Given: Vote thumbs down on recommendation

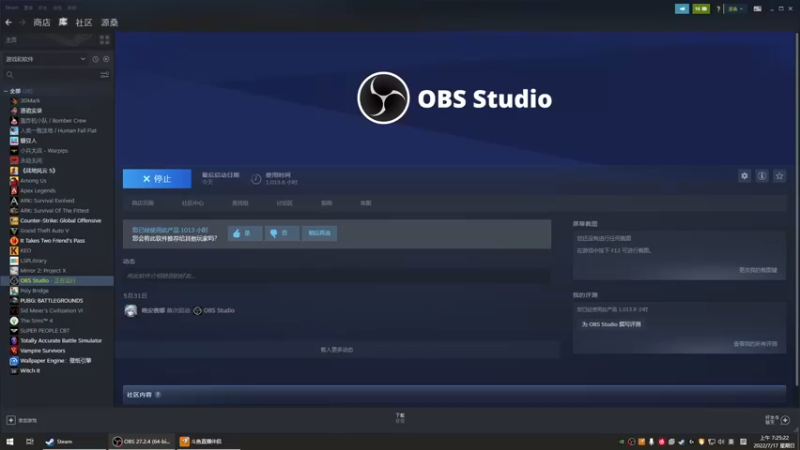Looking at the screenshot, I should click(282, 233).
